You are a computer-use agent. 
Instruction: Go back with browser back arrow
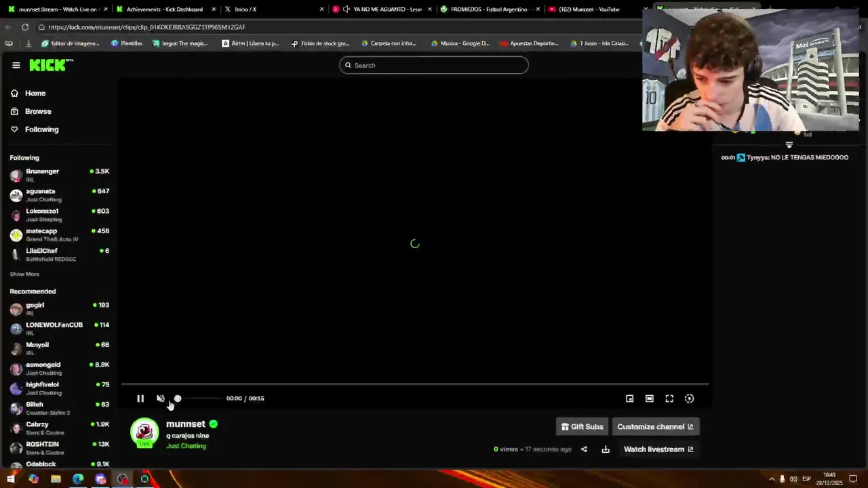point(7,27)
